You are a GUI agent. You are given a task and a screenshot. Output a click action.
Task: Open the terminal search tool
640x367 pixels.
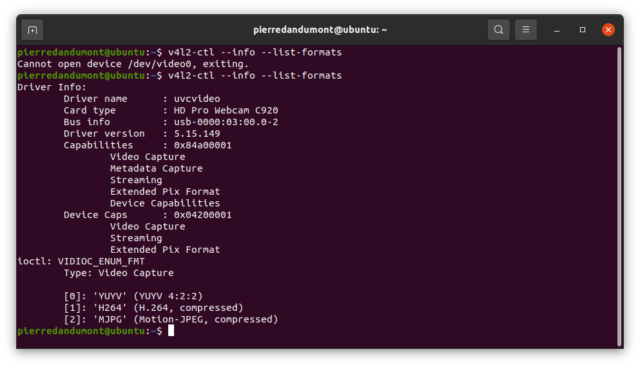498,30
